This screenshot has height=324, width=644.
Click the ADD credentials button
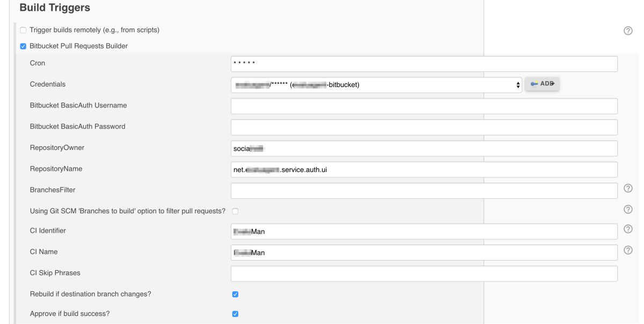click(x=542, y=84)
